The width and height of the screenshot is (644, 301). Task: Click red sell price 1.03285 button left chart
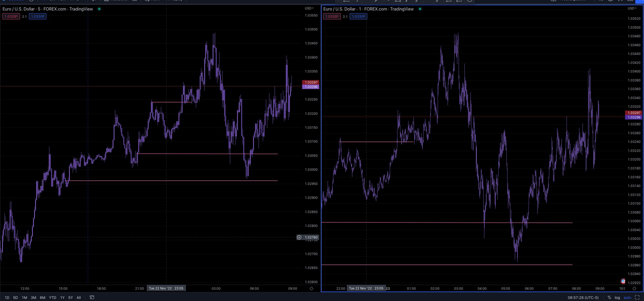click(x=11, y=16)
